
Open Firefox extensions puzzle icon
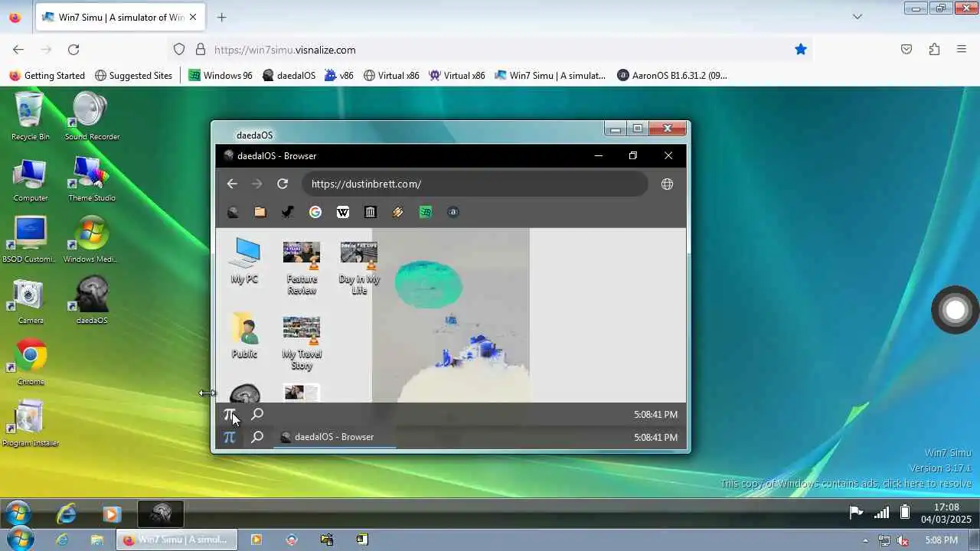click(934, 50)
